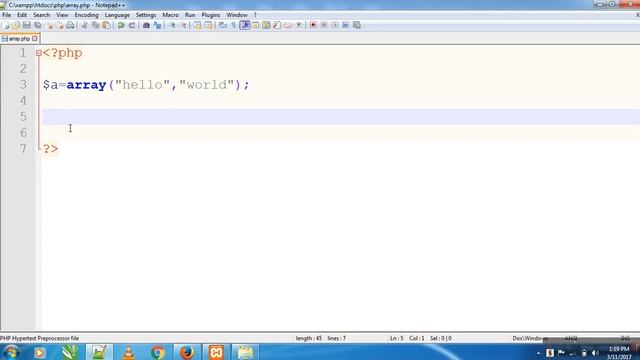Open a file with the Open folder icon
Image resolution: width=640 pixels, height=360 pixels.
[x=16, y=25]
